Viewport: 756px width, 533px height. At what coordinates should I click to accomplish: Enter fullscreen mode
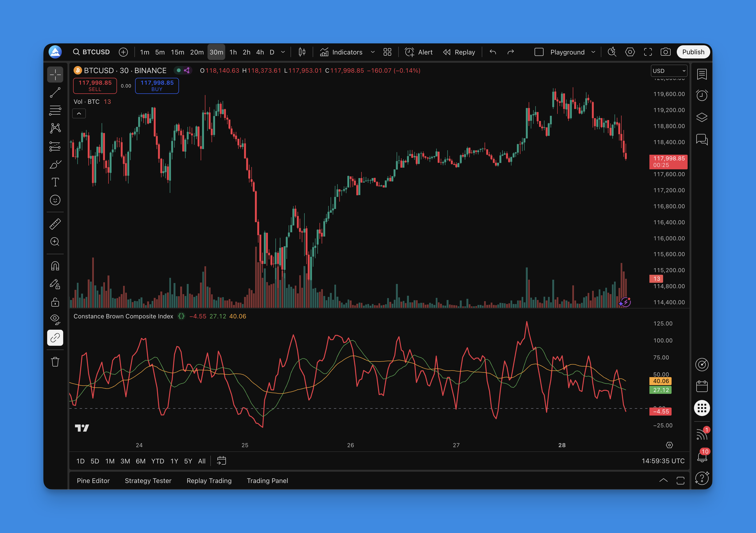pos(648,52)
